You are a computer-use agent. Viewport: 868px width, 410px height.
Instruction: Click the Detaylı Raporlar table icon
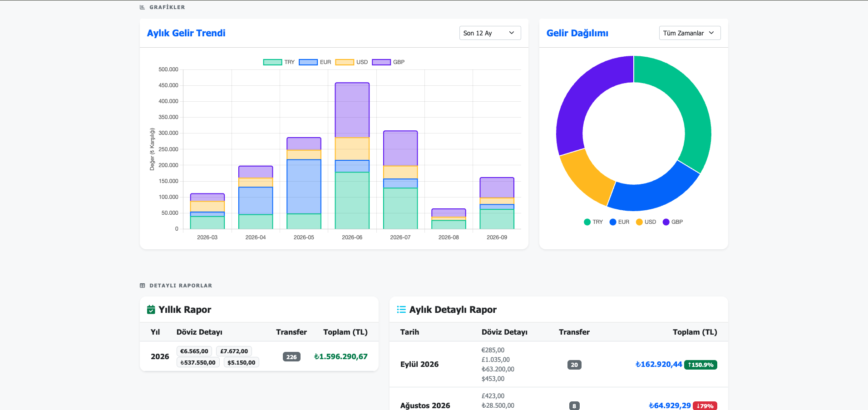click(143, 286)
